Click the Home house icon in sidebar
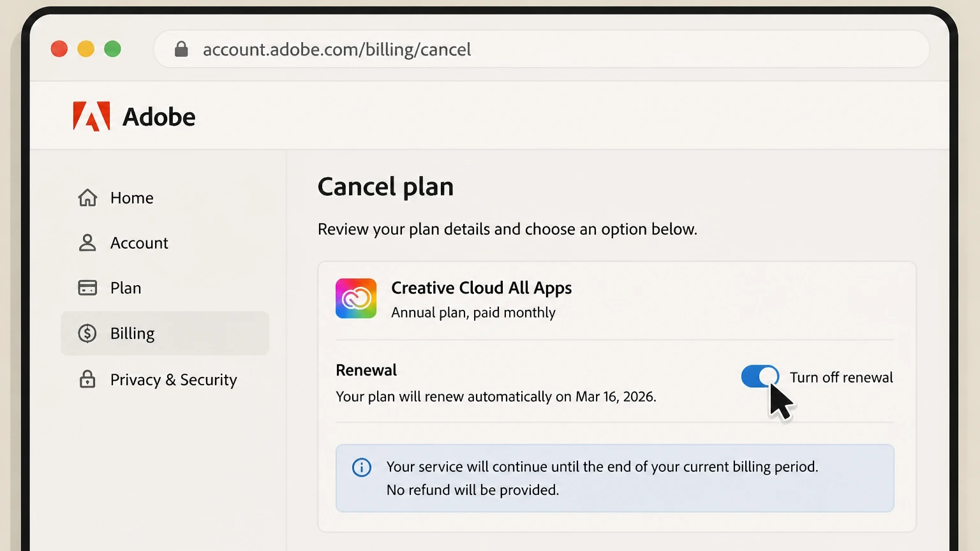The height and width of the screenshot is (551, 980). click(x=87, y=198)
